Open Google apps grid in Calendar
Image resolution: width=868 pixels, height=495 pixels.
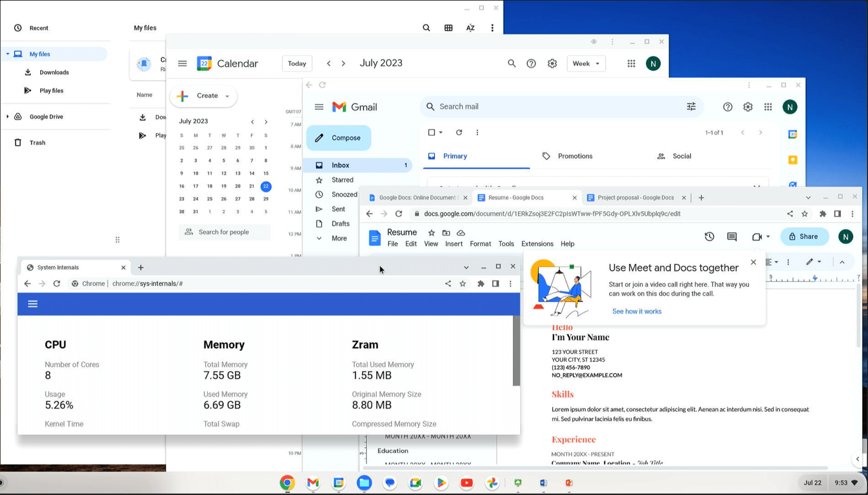pyautogui.click(x=631, y=64)
